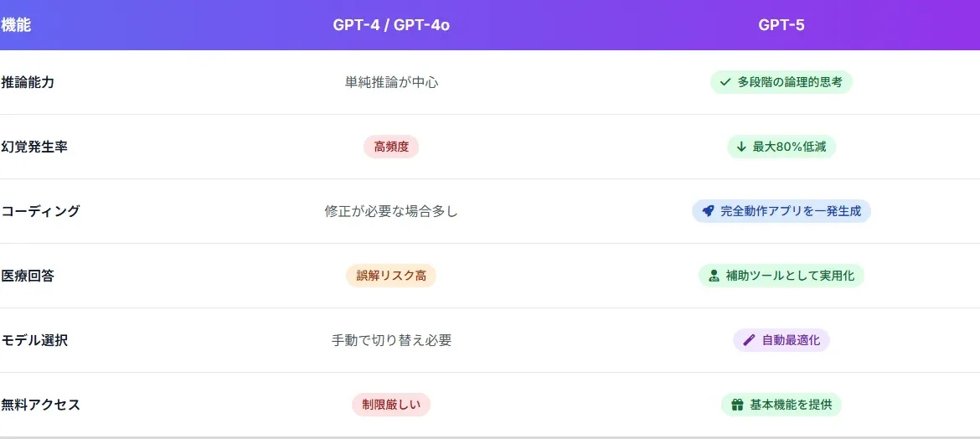980x439 pixels.
Task: Click the モデル選択 row label
Action: (x=34, y=340)
